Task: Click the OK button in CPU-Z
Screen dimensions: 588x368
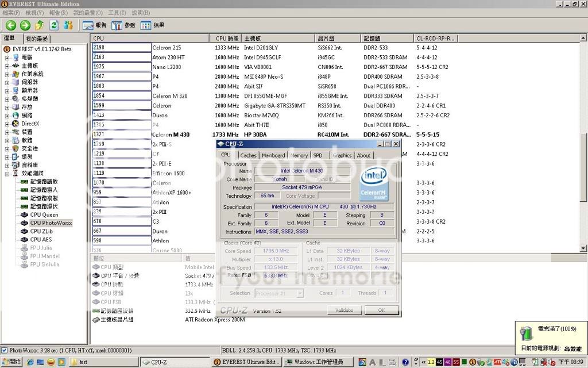Action: pyautogui.click(x=381, y=310)
